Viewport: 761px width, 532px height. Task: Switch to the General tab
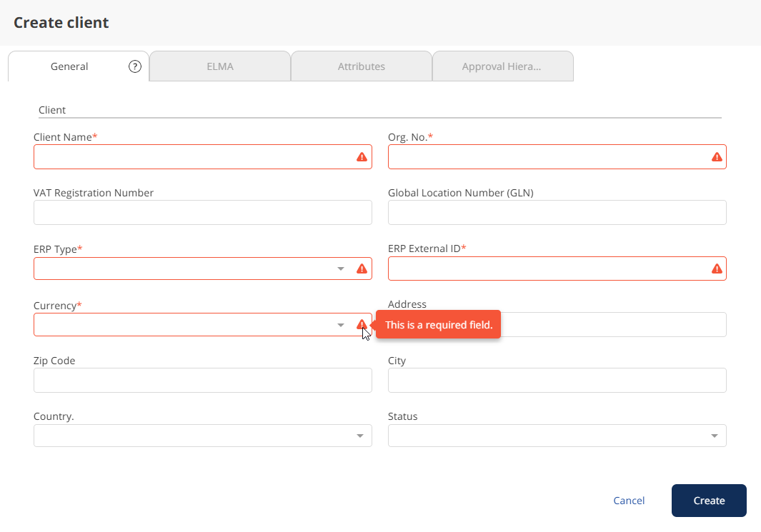79,66
